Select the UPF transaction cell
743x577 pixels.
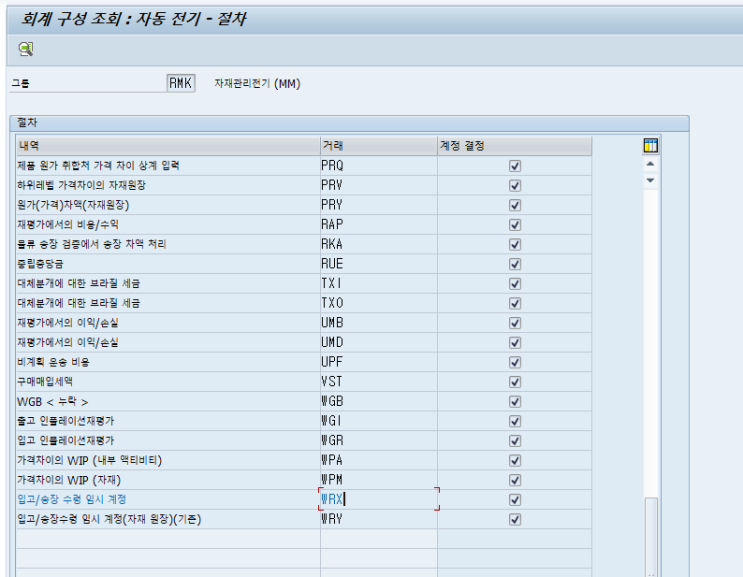pos(379,362)
